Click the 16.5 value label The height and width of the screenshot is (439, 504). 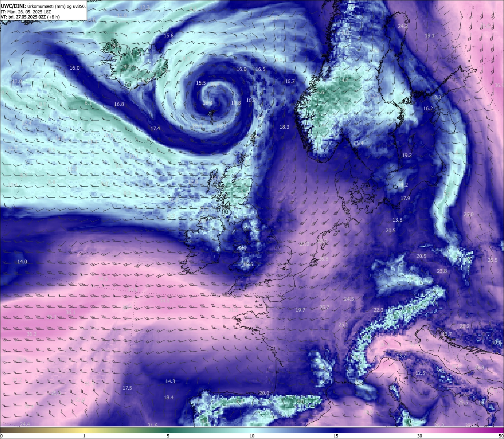pos(260,69)
